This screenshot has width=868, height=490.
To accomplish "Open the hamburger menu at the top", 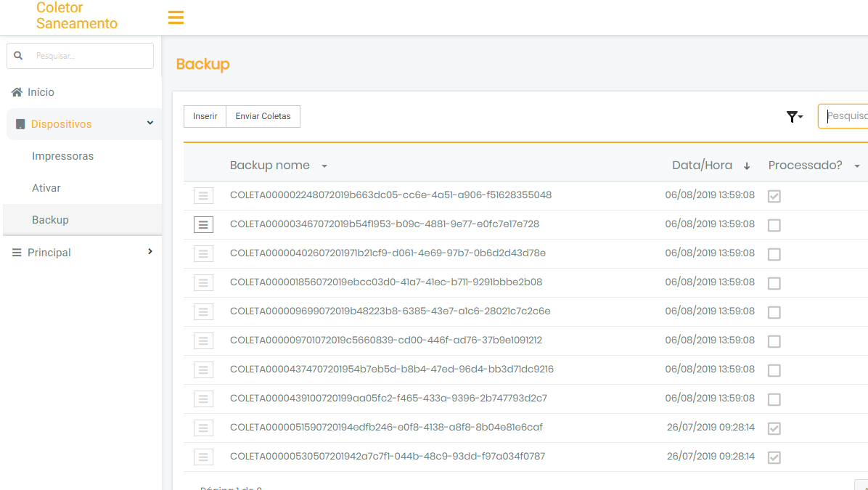I will [x=176, y=17].
